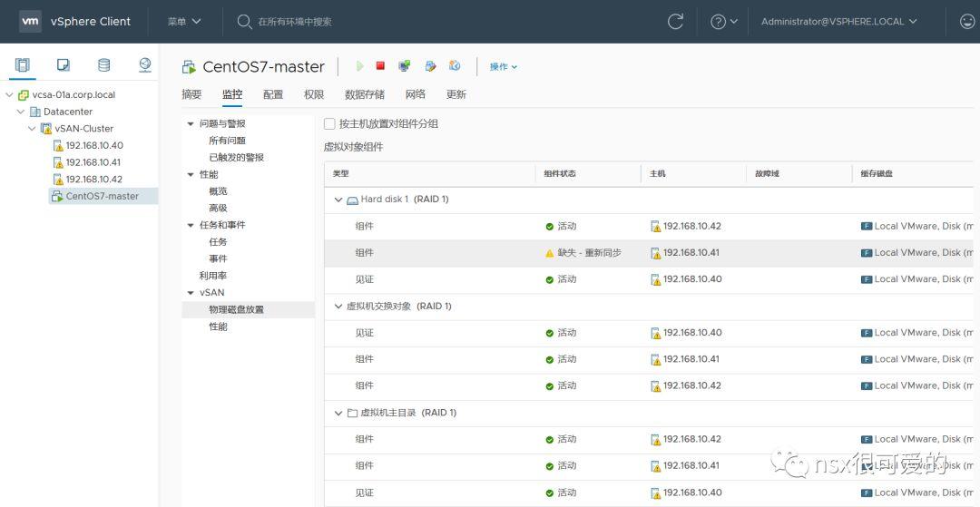
Task: Power off VM with red stop icon
Action: pos(380,65)
